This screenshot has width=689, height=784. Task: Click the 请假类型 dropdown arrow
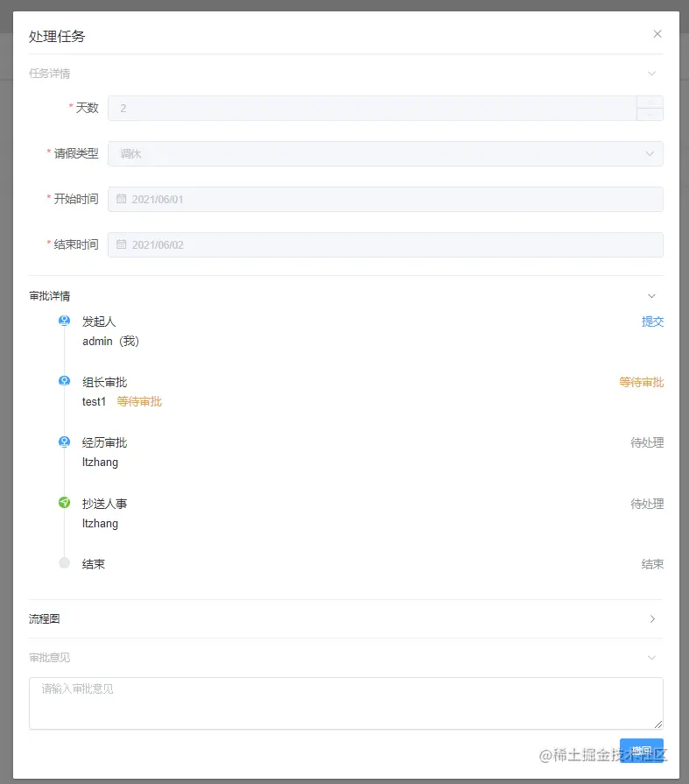pos(650,153)
